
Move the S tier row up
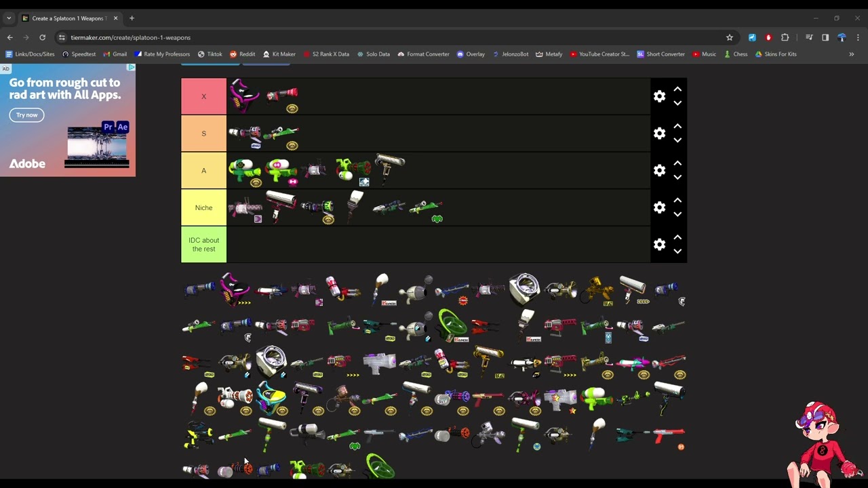(x=677, y=127)
